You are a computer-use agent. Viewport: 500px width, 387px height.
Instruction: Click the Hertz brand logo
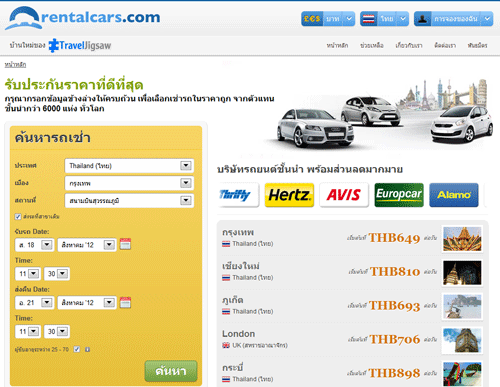click(x=289, y=195)
